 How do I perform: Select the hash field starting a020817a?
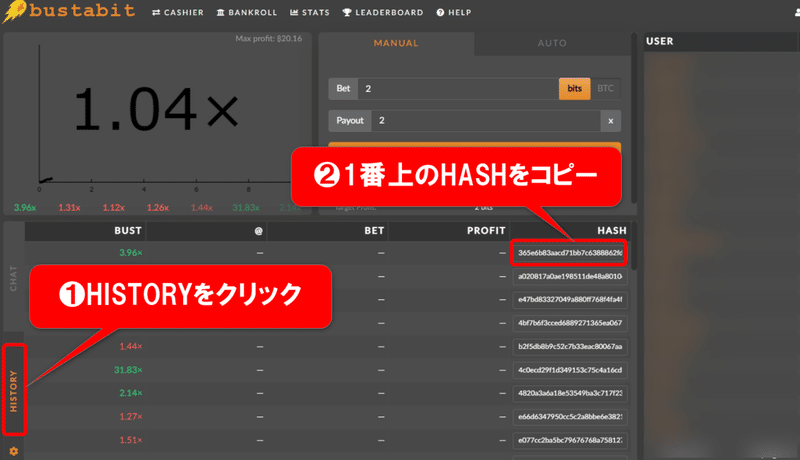570,276
